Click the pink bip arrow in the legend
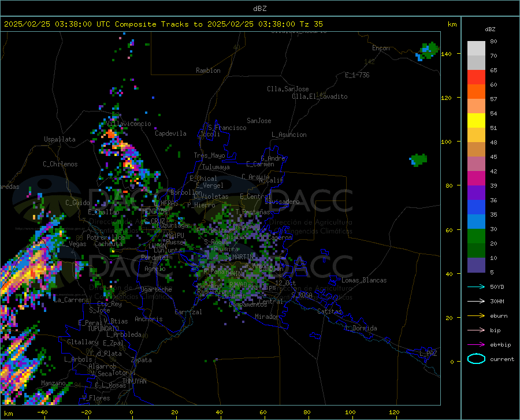Image resolution: width=520 pixels, height=420 pixels. click(476, 330)
